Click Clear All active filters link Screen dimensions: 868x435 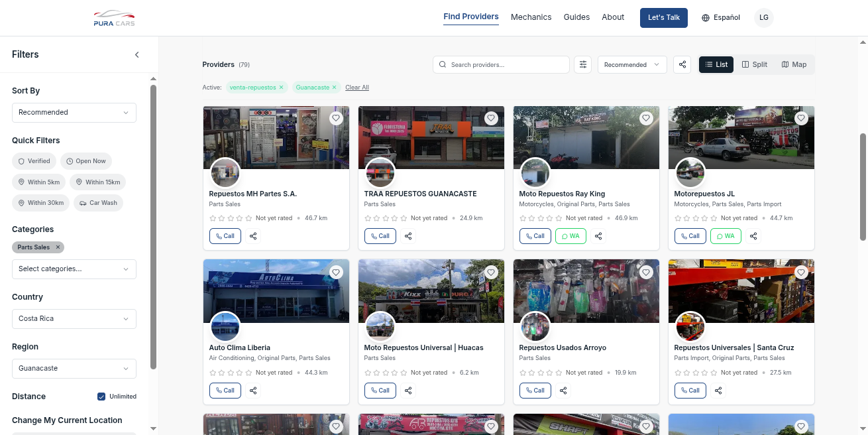(357, 88)
